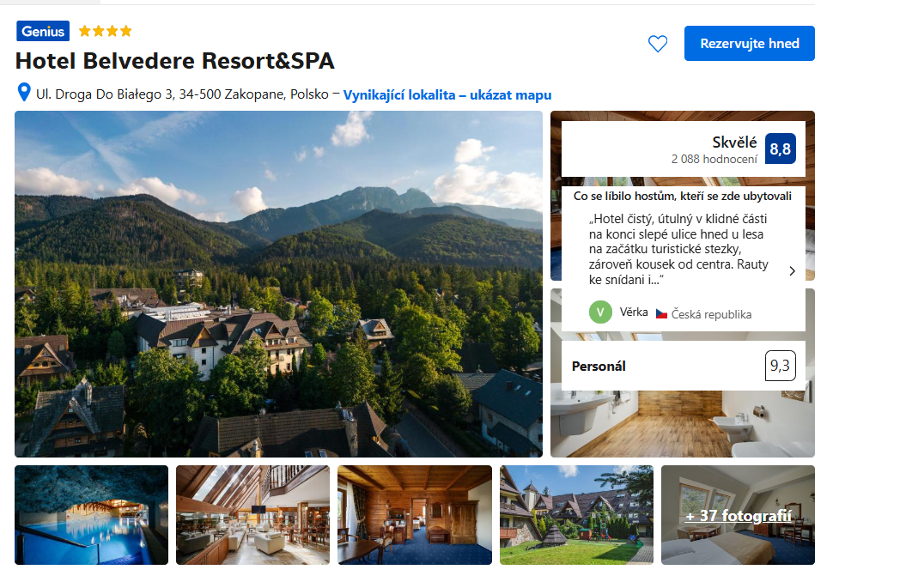The image size is (912, 588).
Task: Open the indoor pool cave thumbnail
Action: [x=91, y=515]
